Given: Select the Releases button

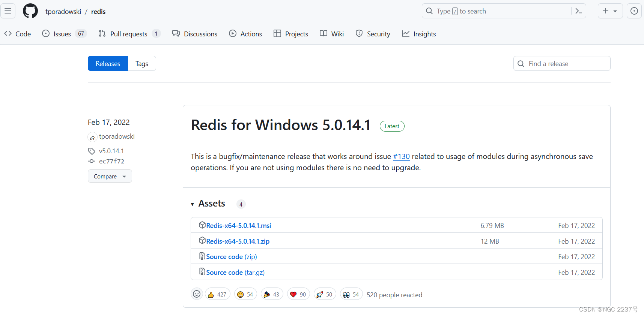Looking at the screenshot, I should 108,63.
